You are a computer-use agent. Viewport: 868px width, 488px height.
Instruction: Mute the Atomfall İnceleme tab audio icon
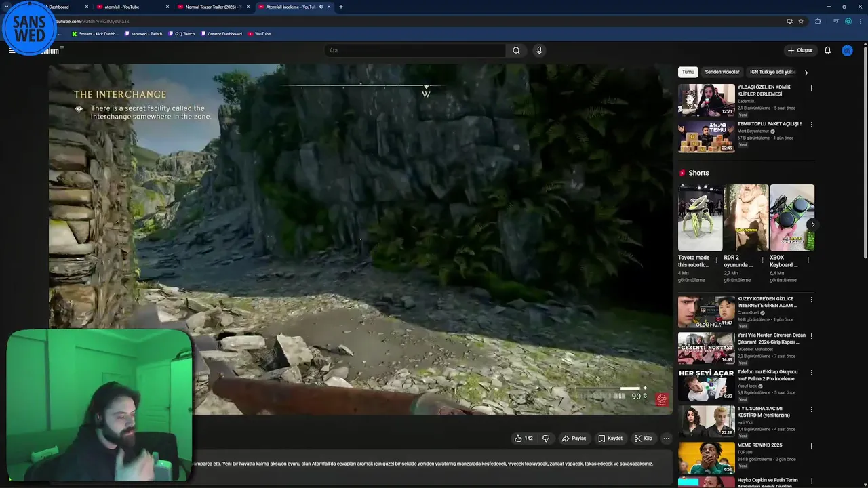[x=321, y=7]
